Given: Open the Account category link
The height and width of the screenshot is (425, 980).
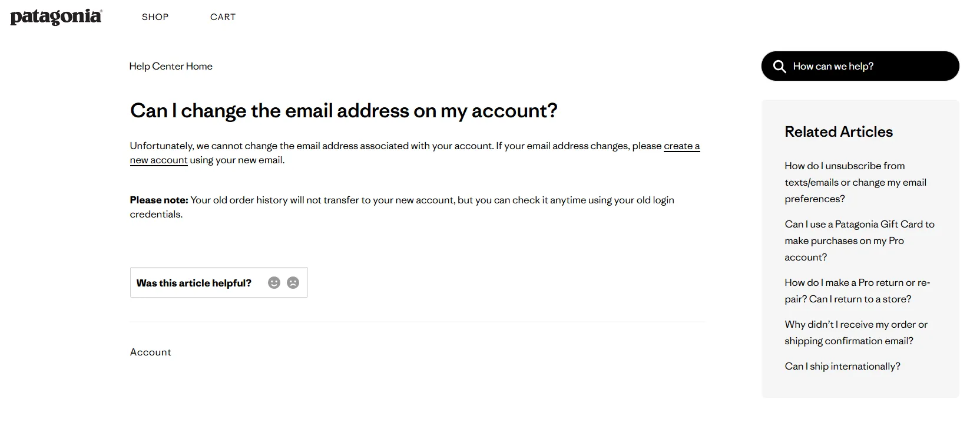Looking at the screenshot, I should pos(150,352).
